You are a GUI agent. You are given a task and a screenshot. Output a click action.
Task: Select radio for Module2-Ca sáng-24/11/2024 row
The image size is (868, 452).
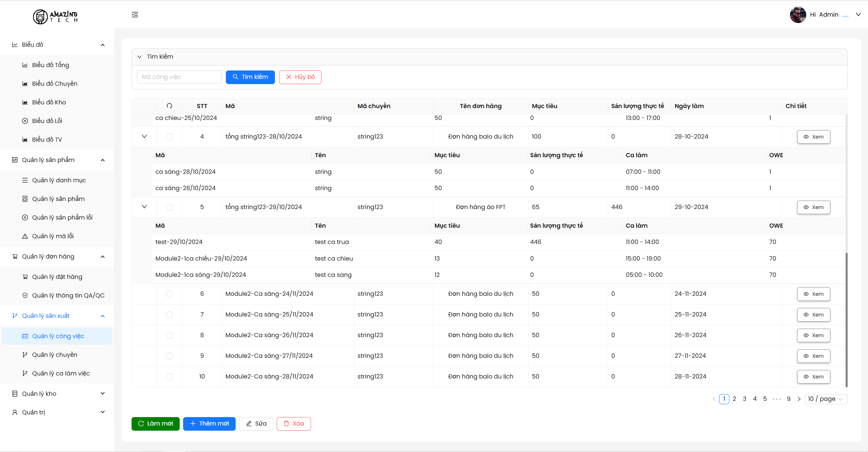point(170,294)
